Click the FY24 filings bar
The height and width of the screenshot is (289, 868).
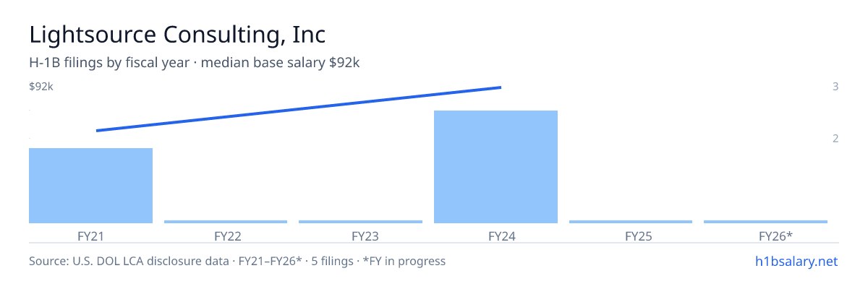click(495, 167)
